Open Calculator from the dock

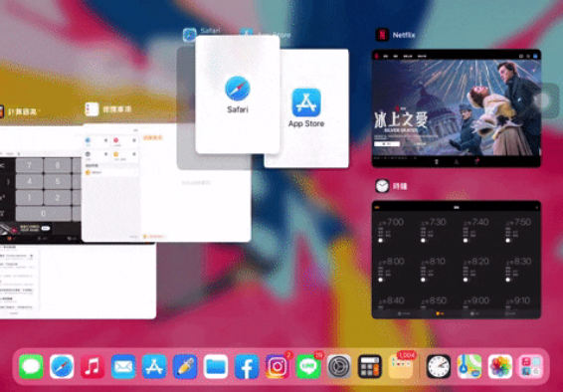pyautogui.click(x=369, y=366)
